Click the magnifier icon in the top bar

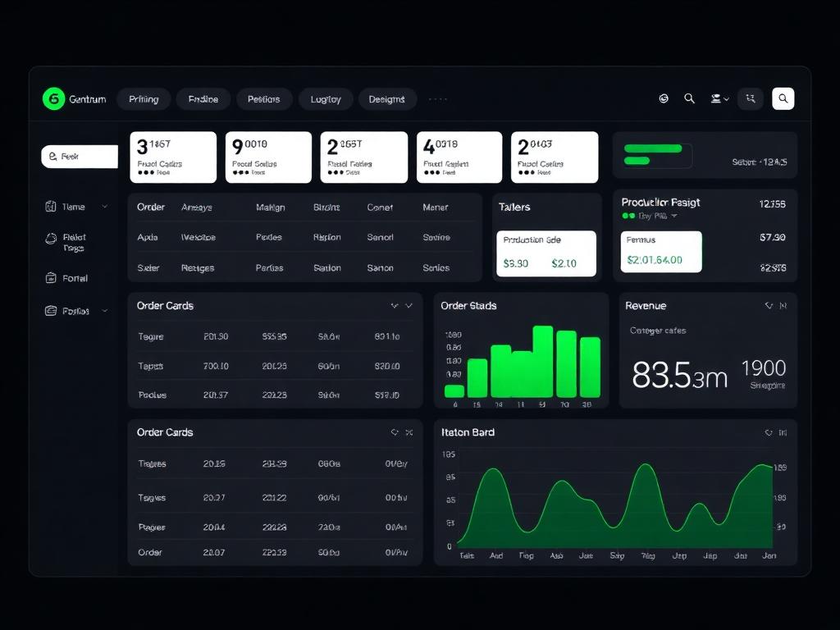[689, 98]
